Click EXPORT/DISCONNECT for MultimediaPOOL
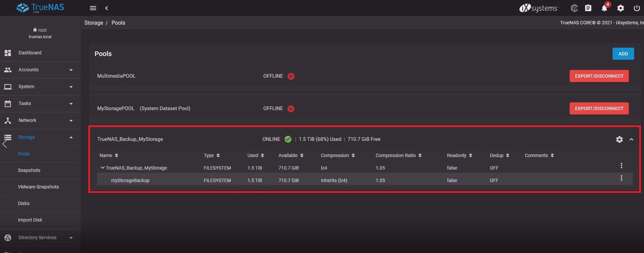Screen dimensions: 644x253 599,76
